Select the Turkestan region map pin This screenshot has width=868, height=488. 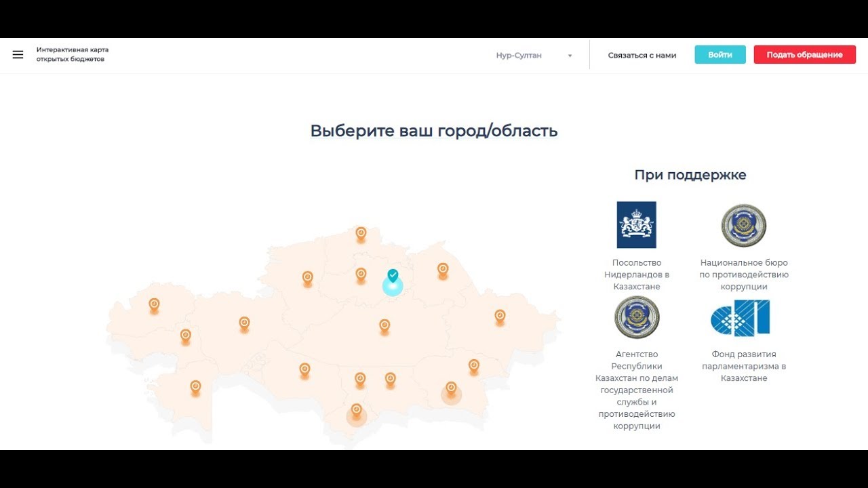(x=360, y=380)
